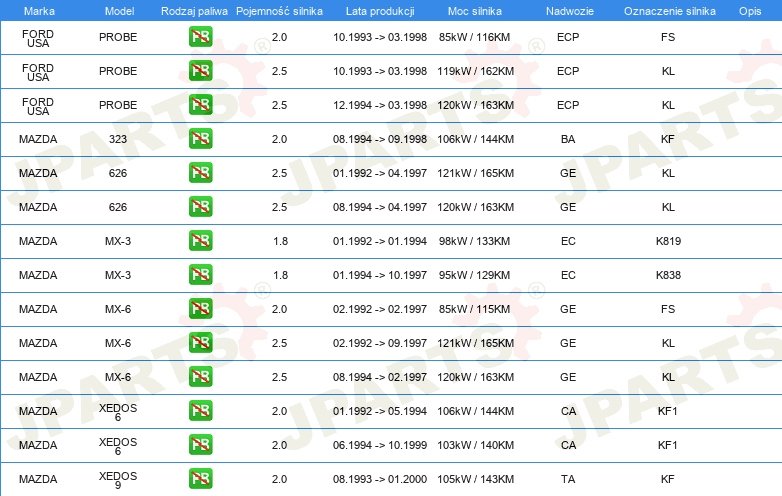Click the 01.1994 -> 10.1997 production dates
The image size is (782, 496).
coord(380,275)
